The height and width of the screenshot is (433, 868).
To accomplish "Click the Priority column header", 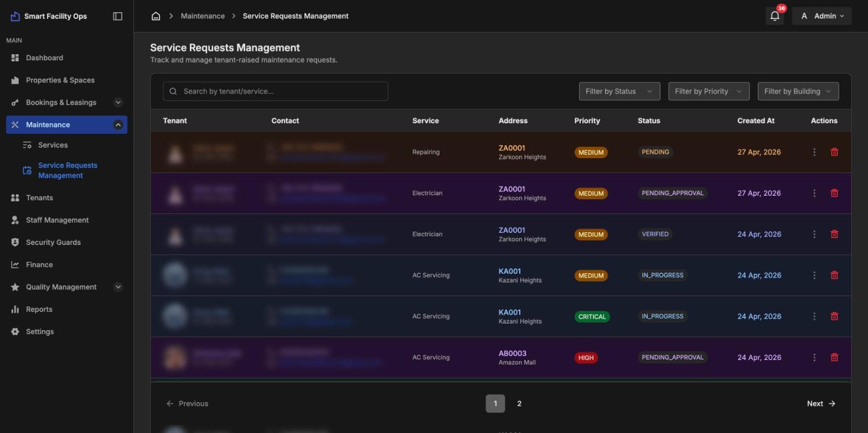I will [587, 121].
